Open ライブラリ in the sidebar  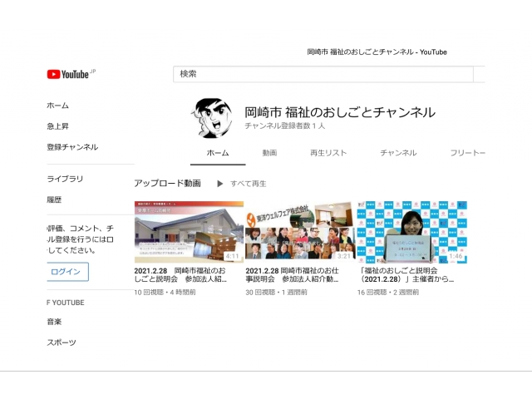[65, 179]
